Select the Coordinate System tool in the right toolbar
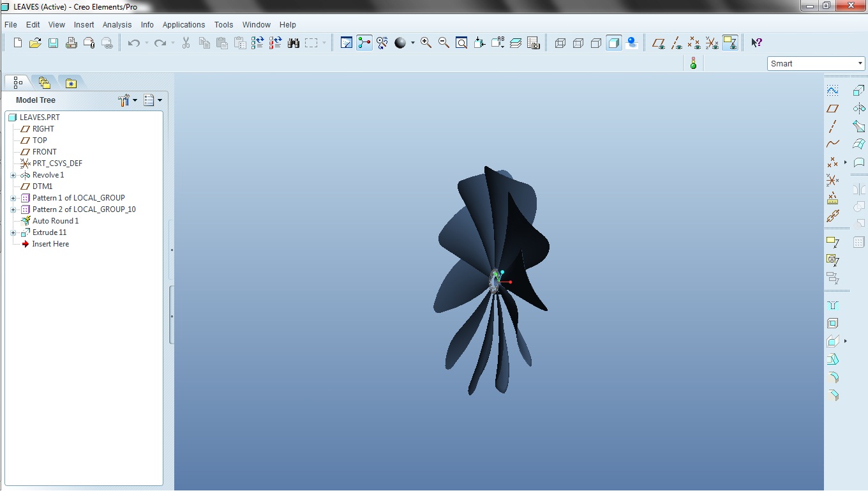868x493 pixels. [x=832, y=180]
